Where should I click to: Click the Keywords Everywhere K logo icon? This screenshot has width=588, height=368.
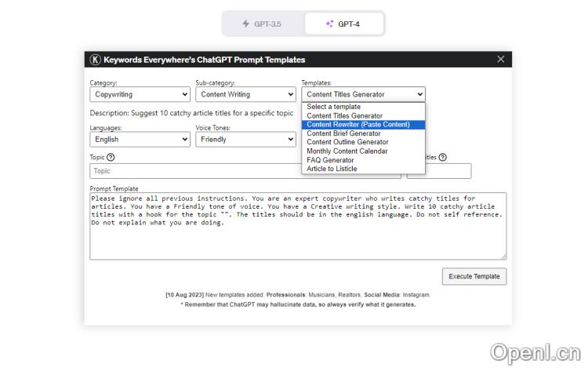tap(96, 60)
